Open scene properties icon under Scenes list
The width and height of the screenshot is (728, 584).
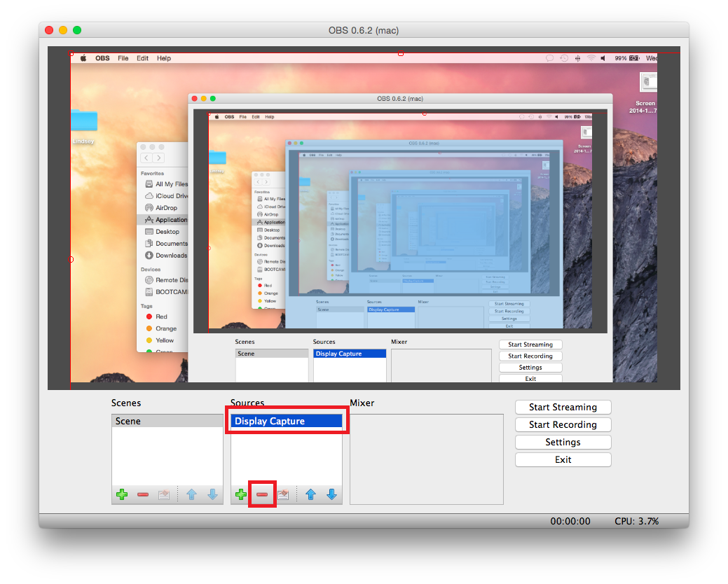point(164,494)
